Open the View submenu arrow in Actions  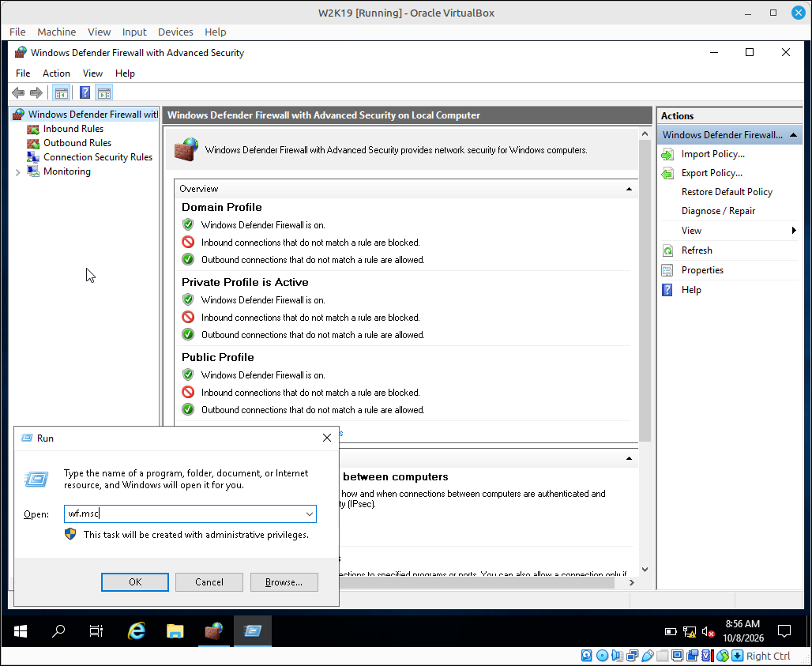pos(793,231)
